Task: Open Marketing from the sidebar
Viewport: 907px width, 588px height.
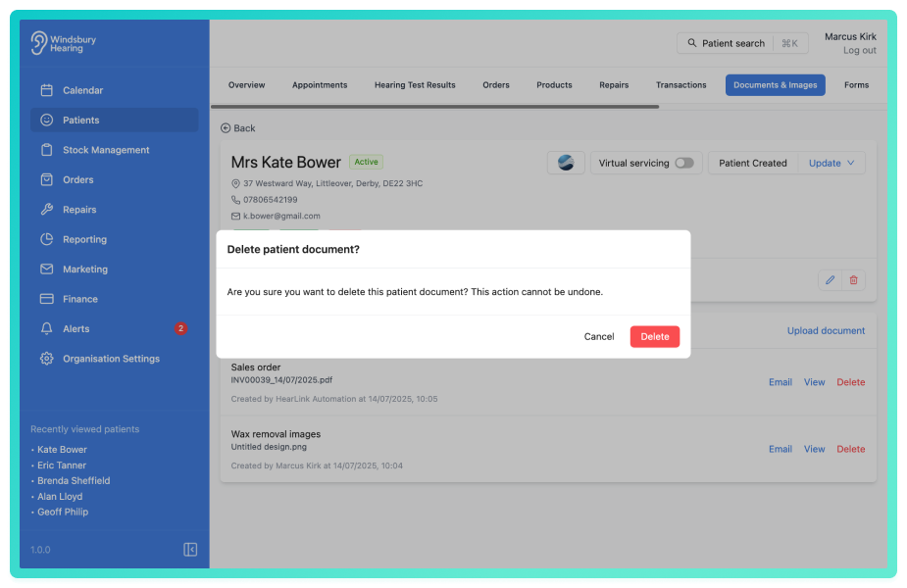Action: (x=114, y=269)
